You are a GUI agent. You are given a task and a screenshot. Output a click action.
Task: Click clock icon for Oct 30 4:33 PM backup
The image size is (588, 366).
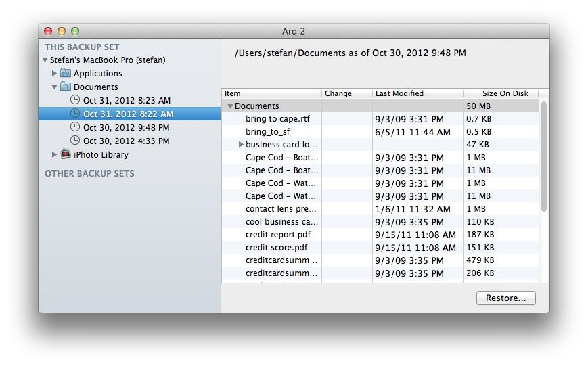tap(75, 141)
